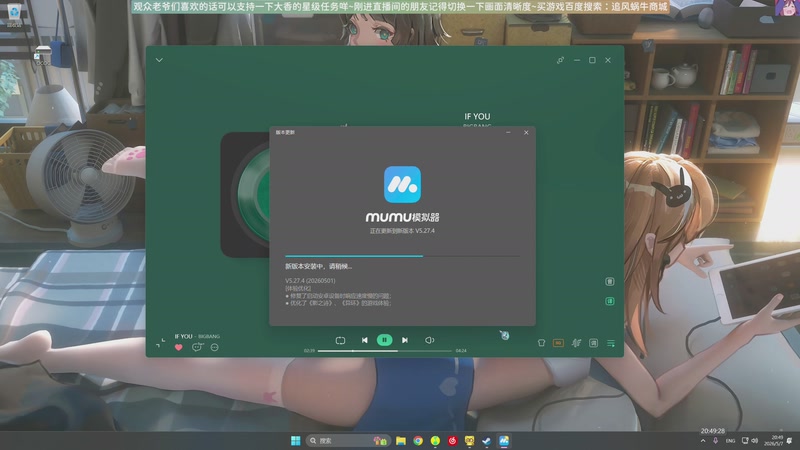Close the MuMu version update dialog
Image resolution: width=800 pixels, height=450 pixels.
pyautogui.click(x=526, y=132)
